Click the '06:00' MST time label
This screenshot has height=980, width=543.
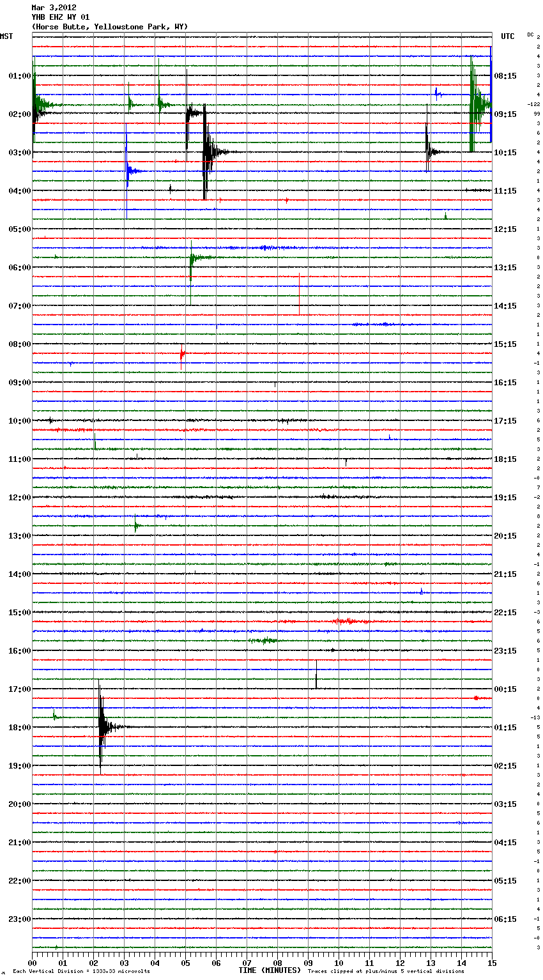point(20,268)
